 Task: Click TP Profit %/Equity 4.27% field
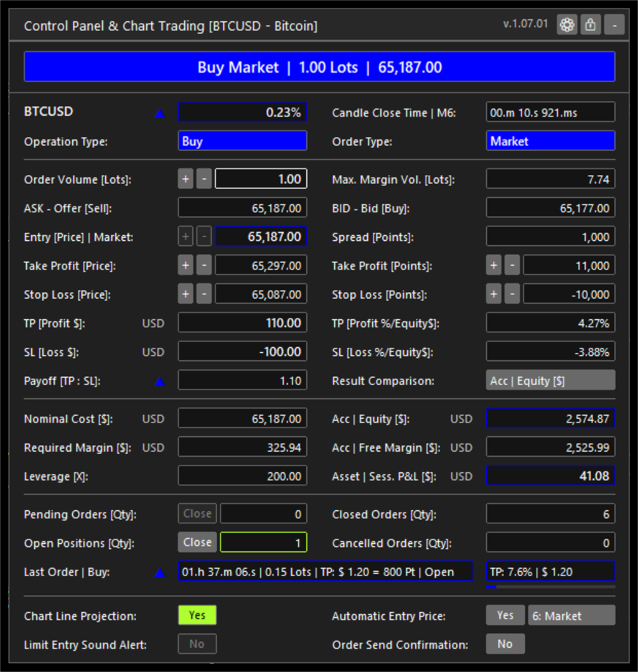550,323
